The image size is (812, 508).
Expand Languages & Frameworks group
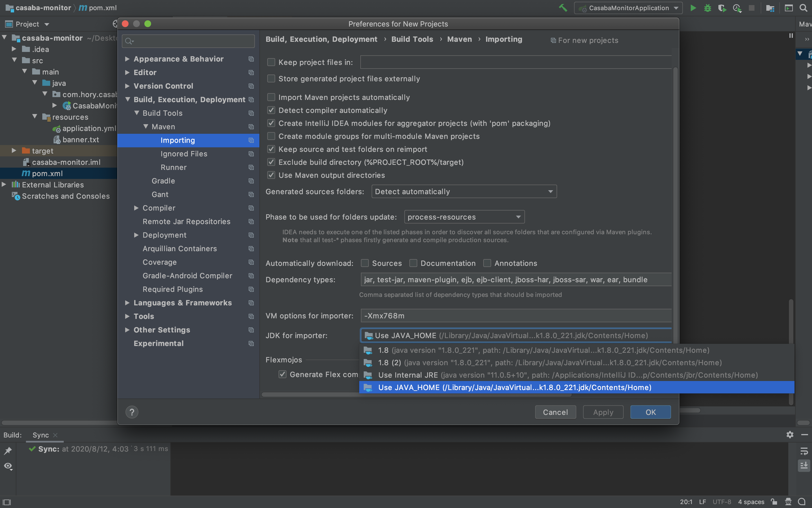(x=127, y=303)
